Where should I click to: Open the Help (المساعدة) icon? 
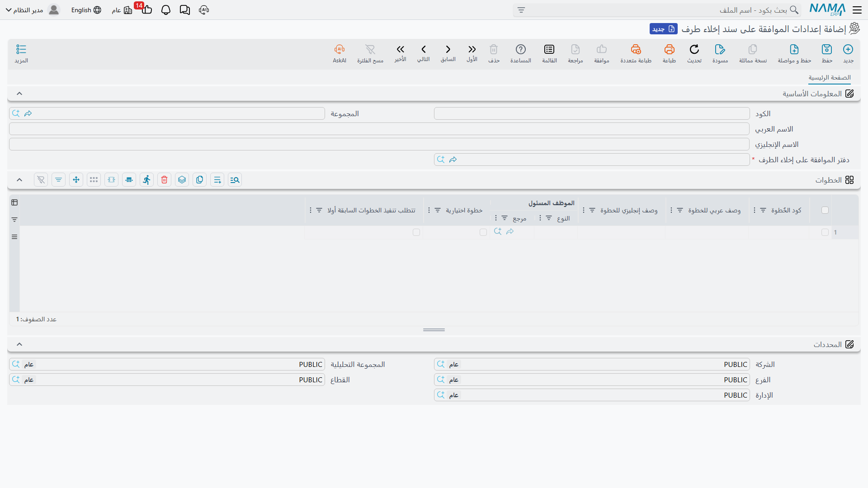(521, 49)
